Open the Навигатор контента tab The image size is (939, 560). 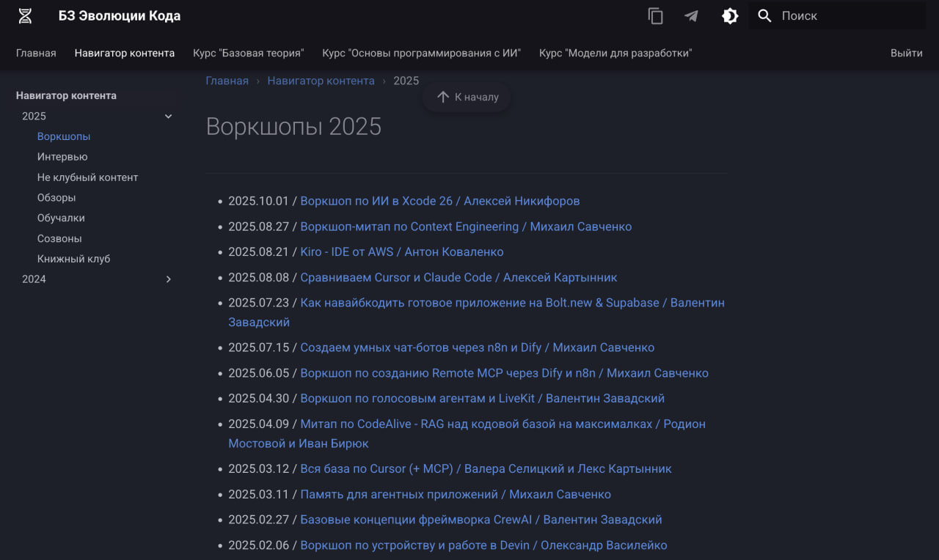(x=125, y=53)
